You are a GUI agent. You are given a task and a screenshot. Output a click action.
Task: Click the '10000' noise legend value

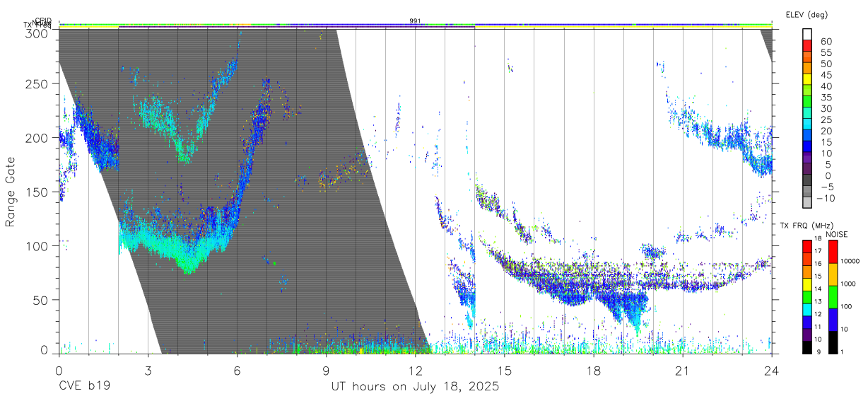852,261
